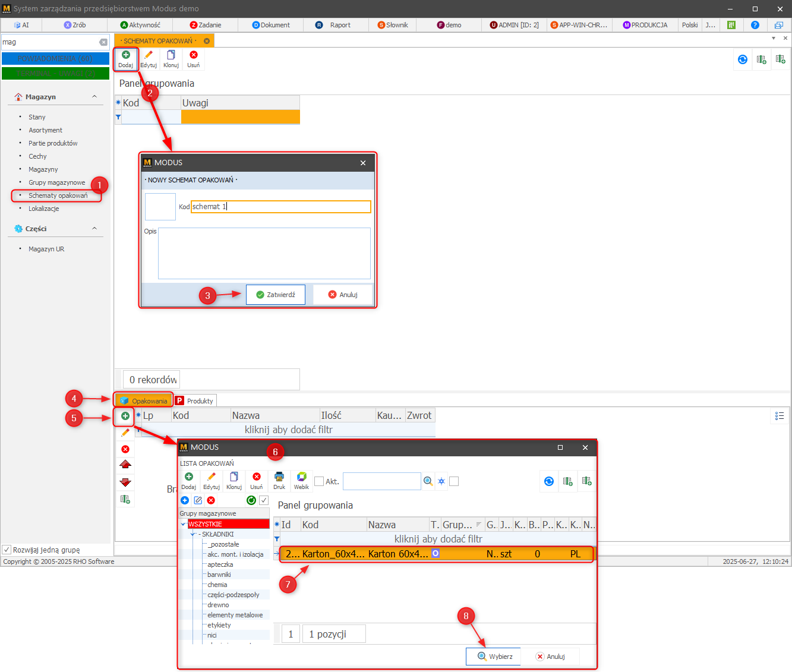792x672 pixels.
Task: Open the blue help question mark icon
Action: click(755, 25)
